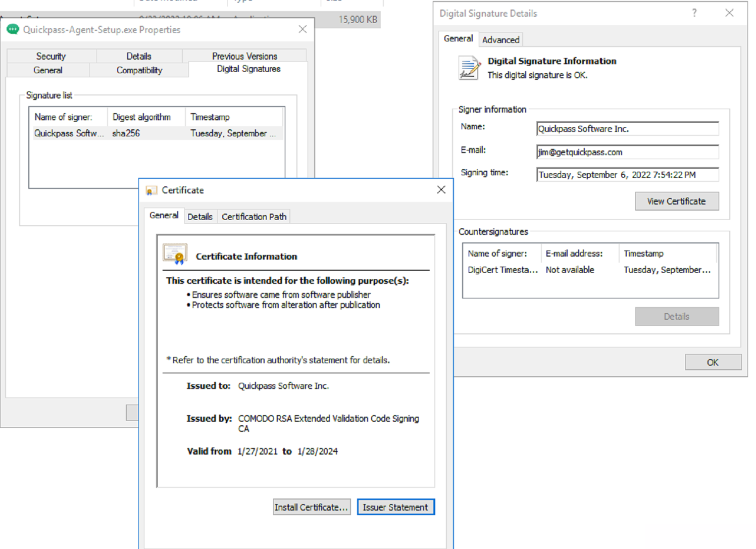756x549 pixels.
Task: Click the Timestamp column header in Countersignatures
Action: coord(668,254)
